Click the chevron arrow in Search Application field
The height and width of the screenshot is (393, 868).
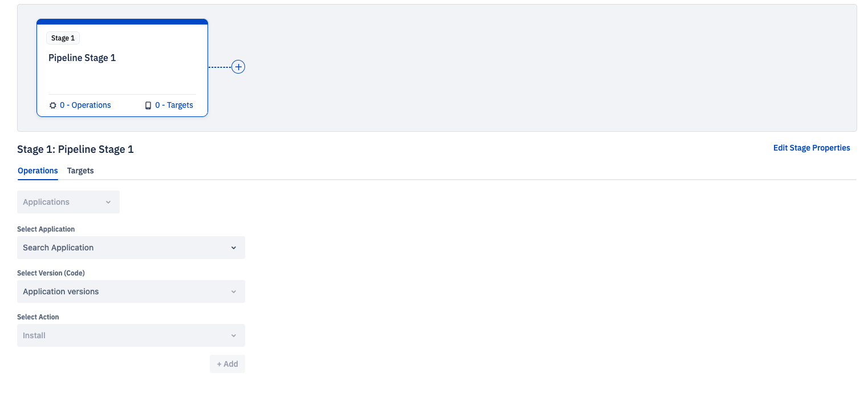pyautogui.click(x=233, y=248)
